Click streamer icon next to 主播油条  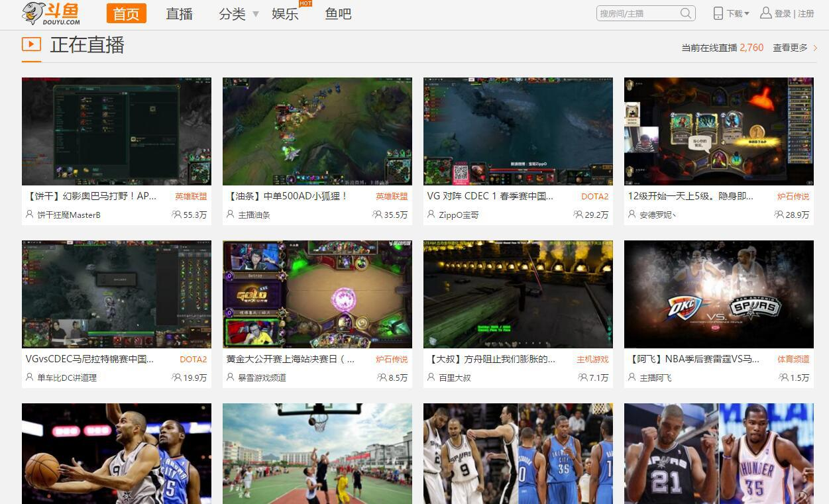(230, 215)
